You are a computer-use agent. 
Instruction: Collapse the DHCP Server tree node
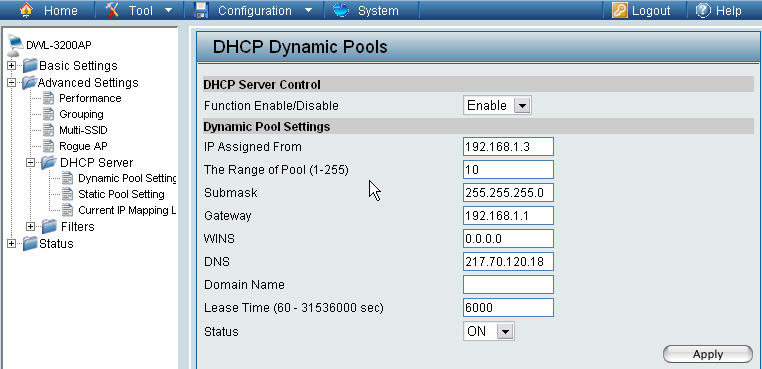31,162
